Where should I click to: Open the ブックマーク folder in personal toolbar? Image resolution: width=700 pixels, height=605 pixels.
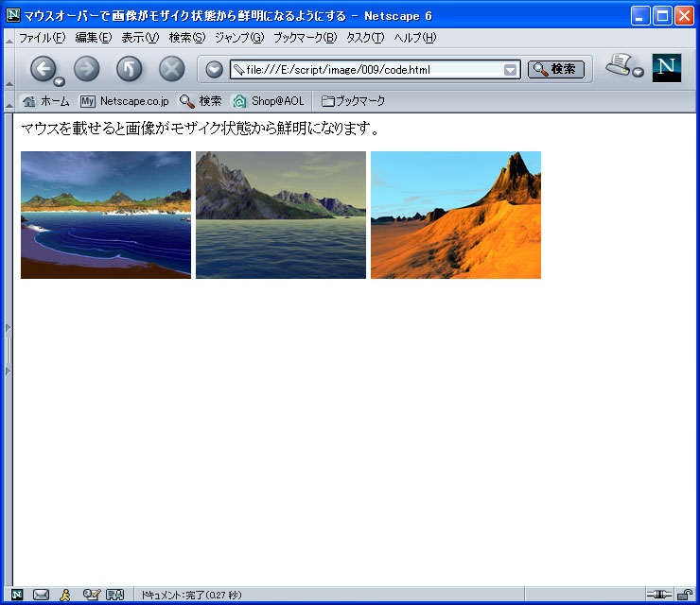pyautogui.click(x=353, y=101)
